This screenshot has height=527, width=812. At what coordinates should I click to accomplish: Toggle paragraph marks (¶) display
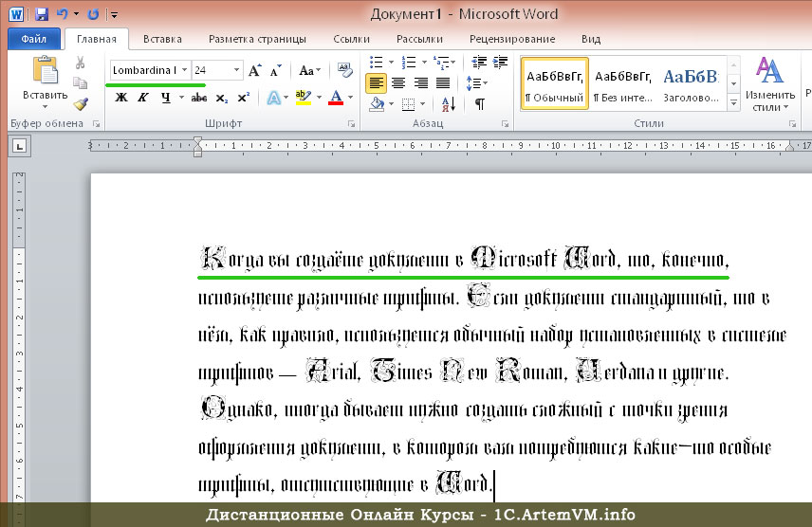coord(480,103)
